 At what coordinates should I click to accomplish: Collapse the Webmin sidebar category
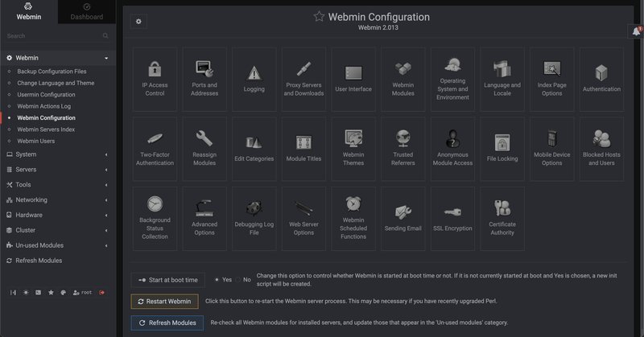pos(106,58)
